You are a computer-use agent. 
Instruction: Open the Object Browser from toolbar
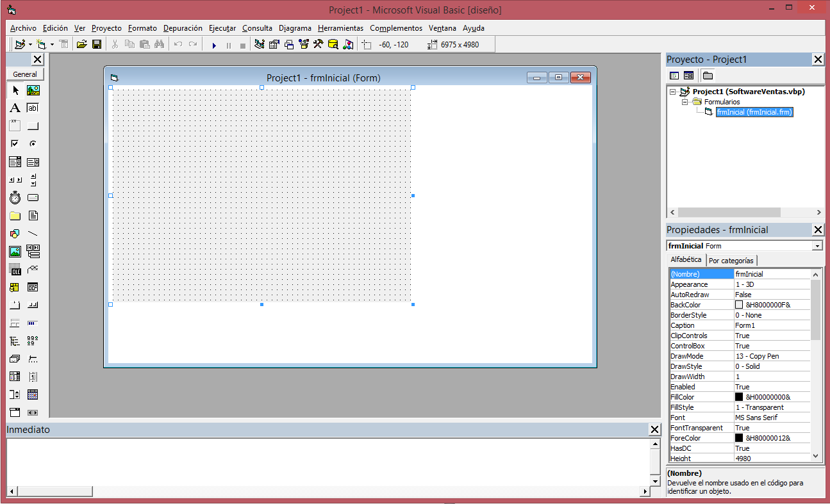[303, 44]
